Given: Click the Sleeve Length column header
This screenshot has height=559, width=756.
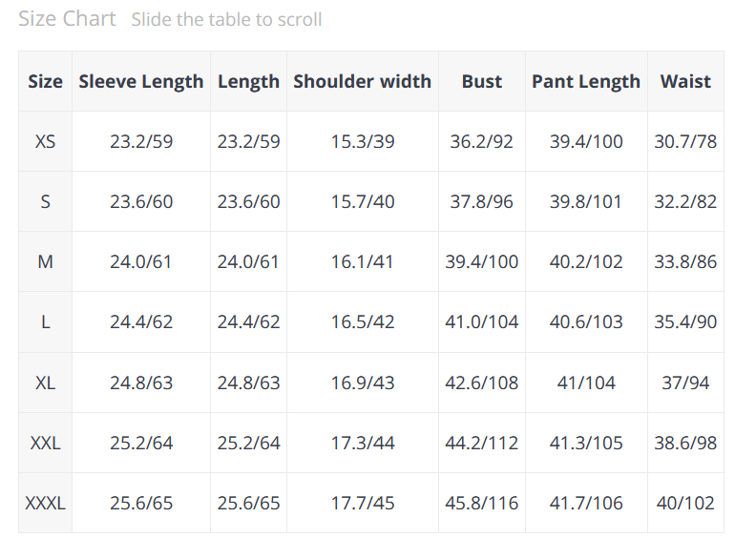Looking at the screenshot, I should [x=141, y=81].
